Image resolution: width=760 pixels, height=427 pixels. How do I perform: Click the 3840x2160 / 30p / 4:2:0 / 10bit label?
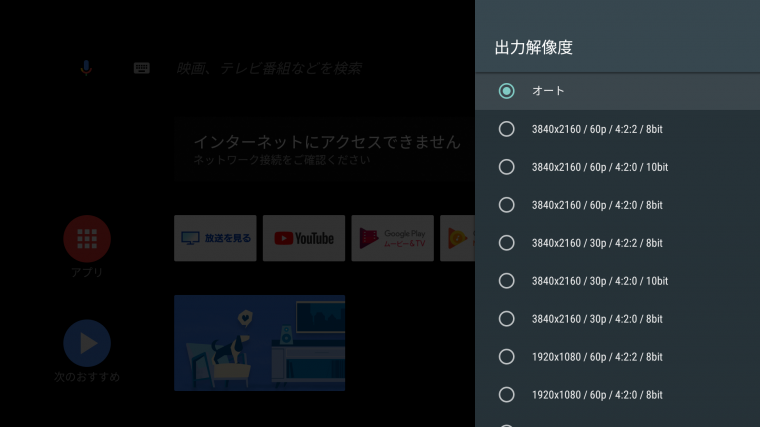[600, 281]
